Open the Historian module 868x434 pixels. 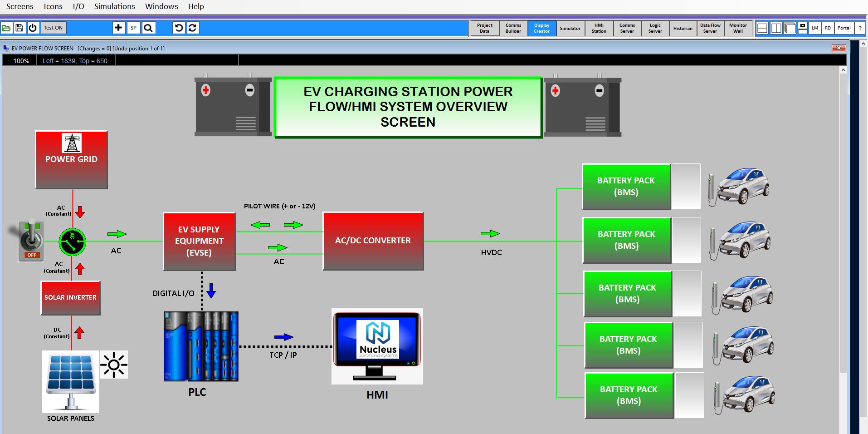point(683,28)
